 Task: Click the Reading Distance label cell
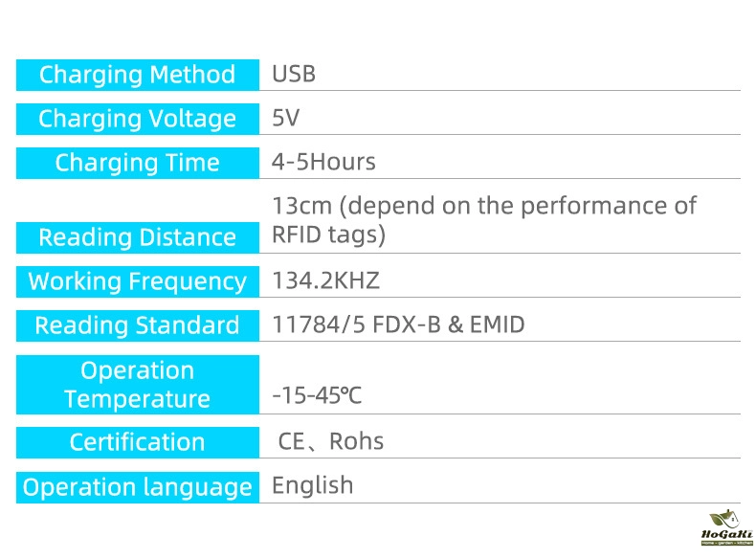click(138, 236)
